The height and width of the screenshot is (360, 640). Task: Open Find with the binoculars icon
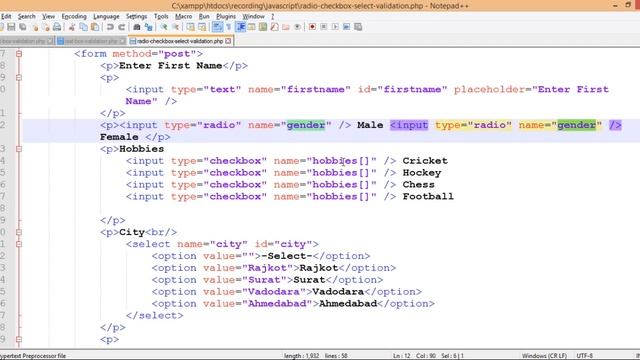click(x=137, y=27)
